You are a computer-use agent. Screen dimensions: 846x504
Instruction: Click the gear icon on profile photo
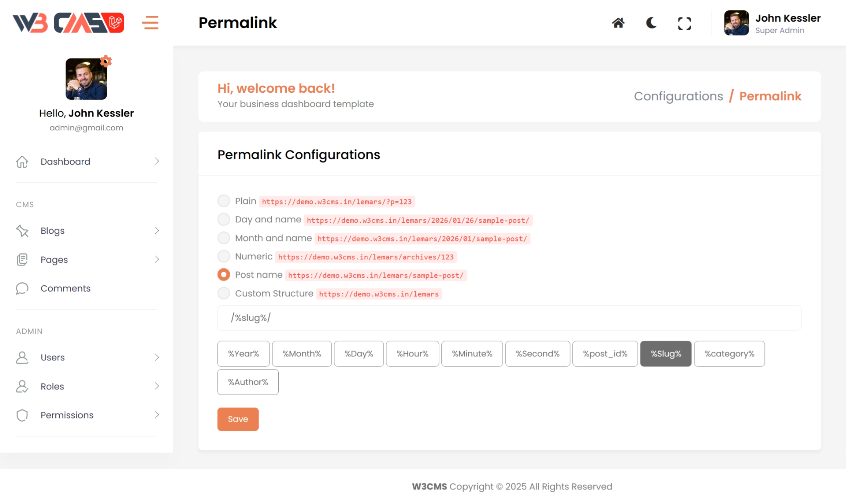coord(106,61)
